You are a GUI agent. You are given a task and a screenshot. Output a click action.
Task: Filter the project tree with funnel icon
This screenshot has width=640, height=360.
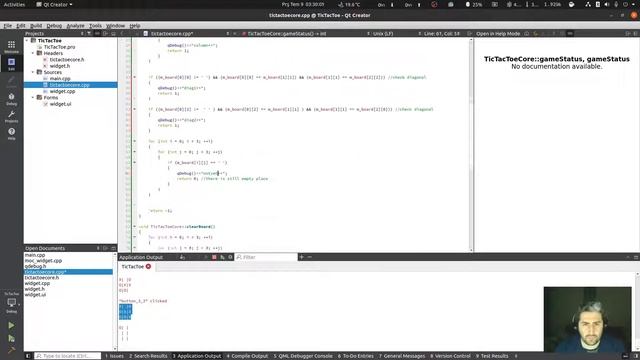click(89, 33)
